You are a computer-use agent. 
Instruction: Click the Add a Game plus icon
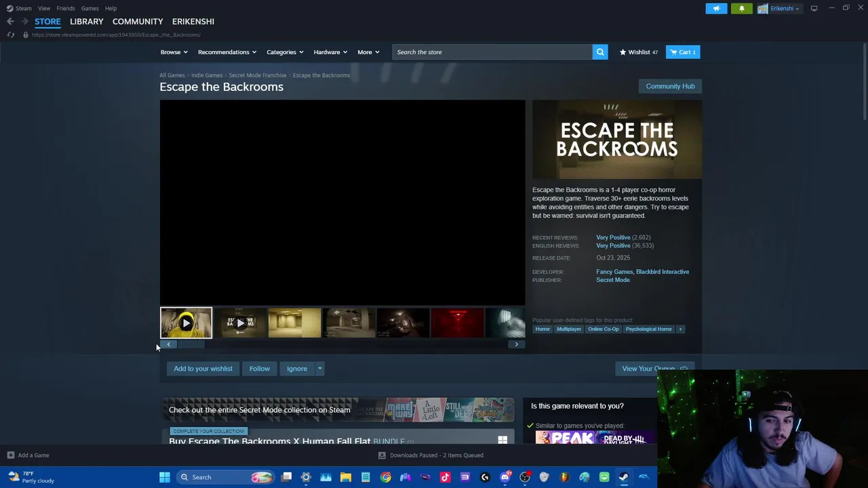click(10, 455)
